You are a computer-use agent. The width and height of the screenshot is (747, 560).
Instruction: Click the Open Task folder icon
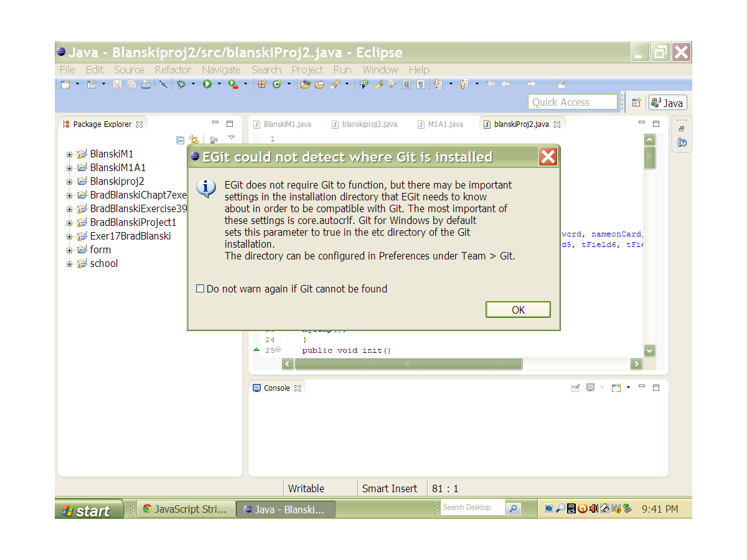pyautogui.click(x=319, y=84)
